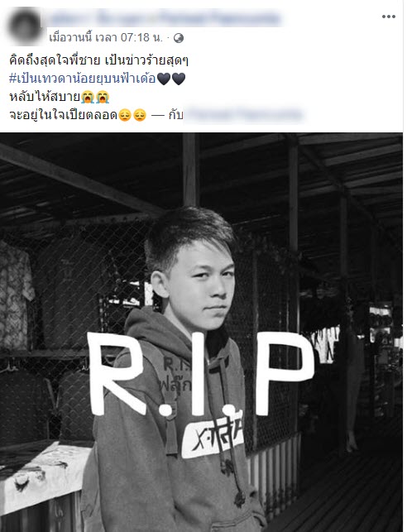The height and width of the screenshot is (532, 407).
Task: Click the second black heart emoji
Action: tap(179, 79)
